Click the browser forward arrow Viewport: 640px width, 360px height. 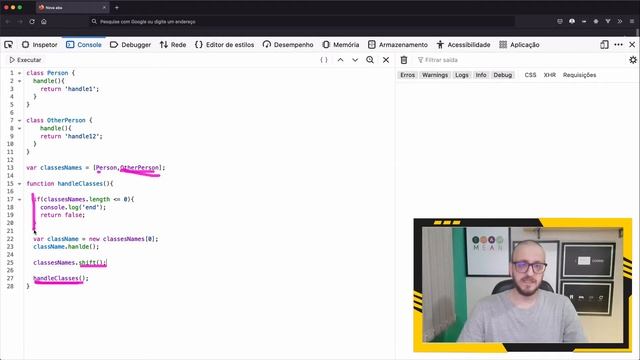(x=20, y=21)
